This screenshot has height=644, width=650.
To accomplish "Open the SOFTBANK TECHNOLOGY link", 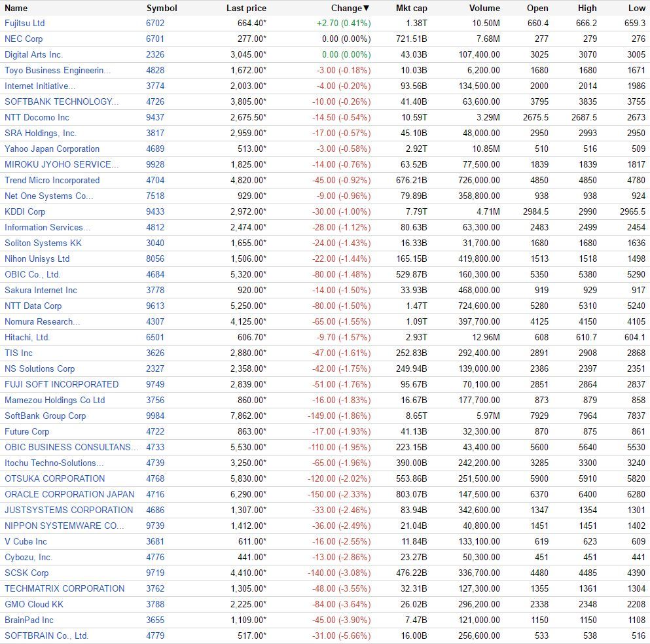I will click(x=62, y=102).
